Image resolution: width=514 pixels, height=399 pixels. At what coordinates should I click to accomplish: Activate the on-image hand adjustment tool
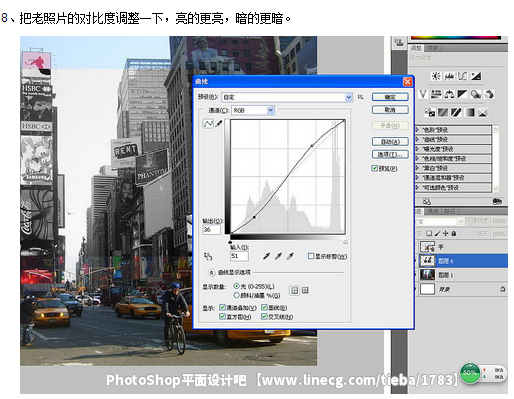208,256
